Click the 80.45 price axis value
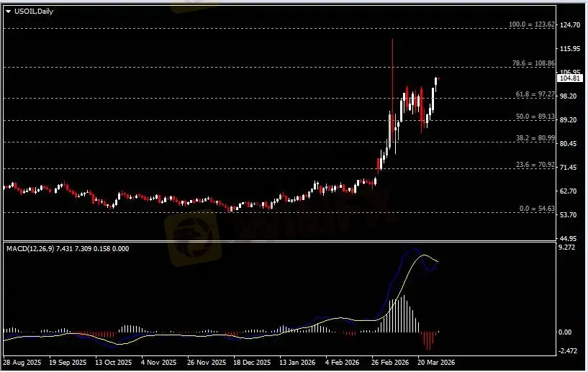This screenshot has height=372, width=588. [568, 144]
